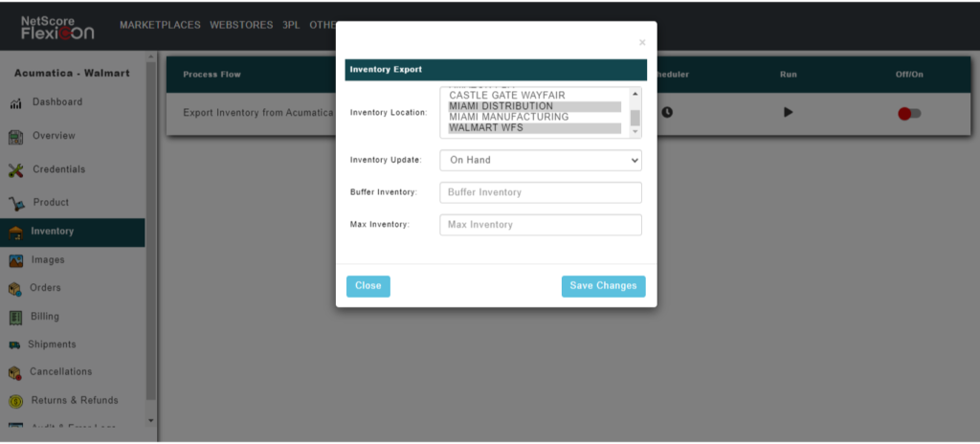980x444 pixels.
Task: Click Save Changes button
Action: pos(603,286)
